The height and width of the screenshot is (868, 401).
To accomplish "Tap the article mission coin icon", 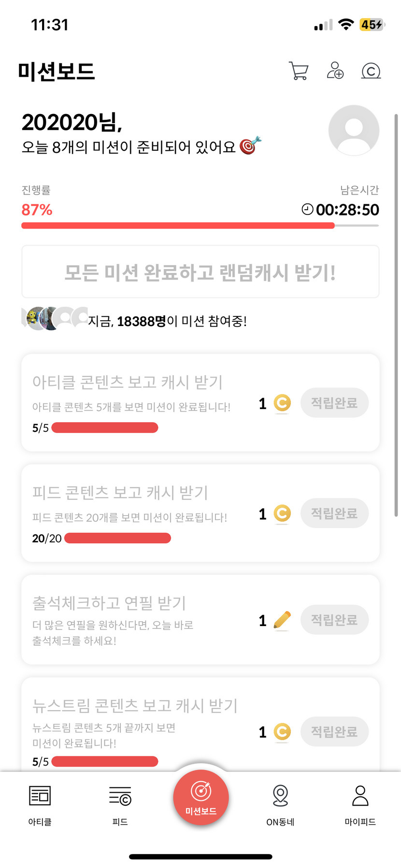I will tap(282, 403).
